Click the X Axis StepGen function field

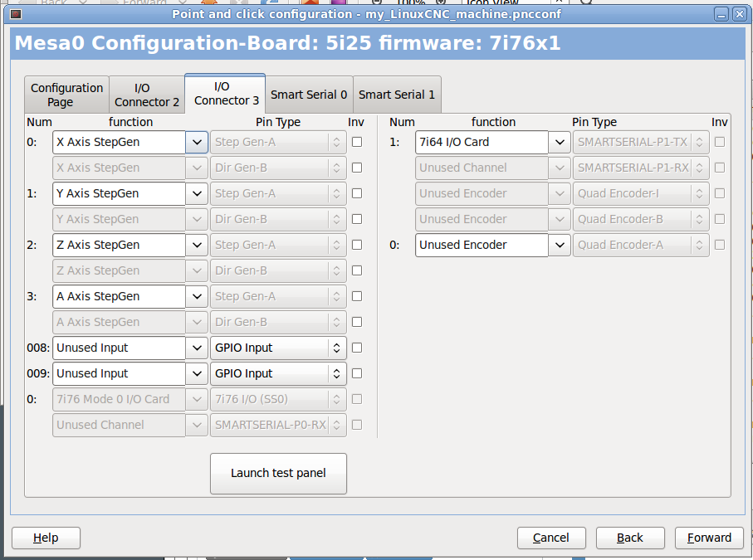[x=119, y=142]
